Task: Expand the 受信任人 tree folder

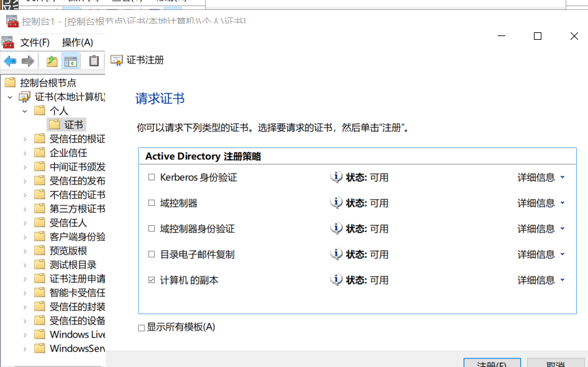Action: tap(25, 223)
